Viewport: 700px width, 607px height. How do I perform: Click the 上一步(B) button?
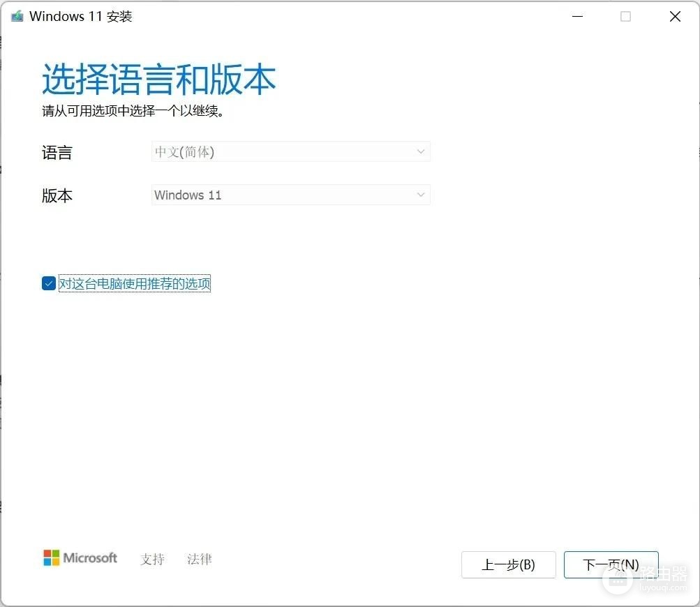point(509,564)
